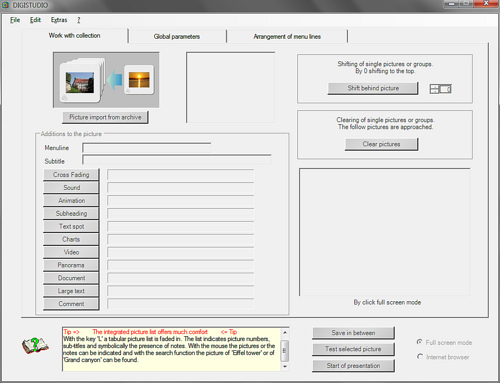
Task: Click the Subtitle input field
Action: coord(177,160)
